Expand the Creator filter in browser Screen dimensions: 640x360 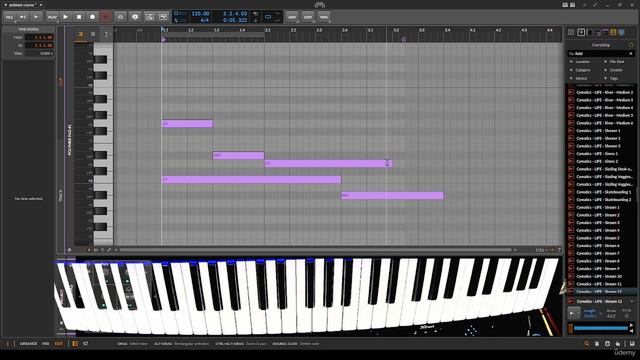click(x=616, y=70)
